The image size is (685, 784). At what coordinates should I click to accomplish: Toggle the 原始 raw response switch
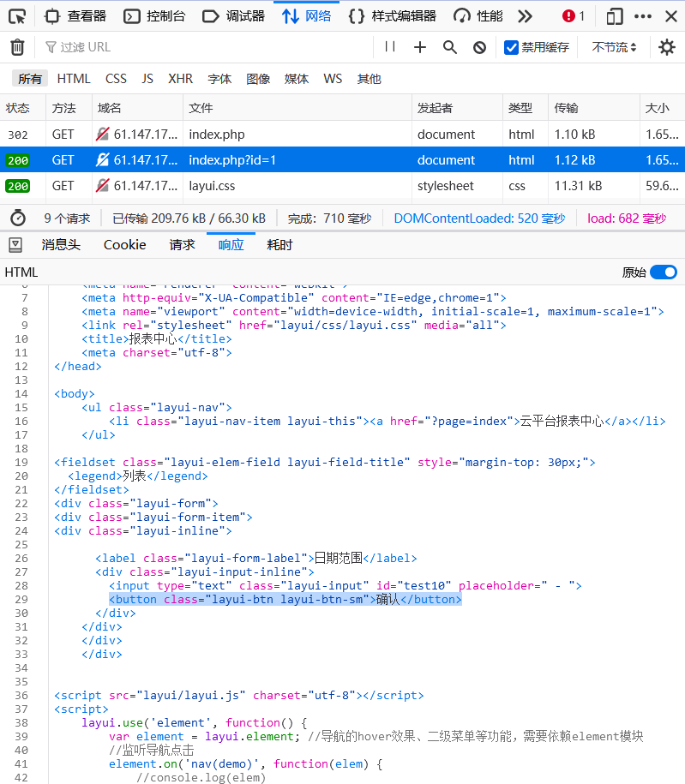(x=664, y=272)
